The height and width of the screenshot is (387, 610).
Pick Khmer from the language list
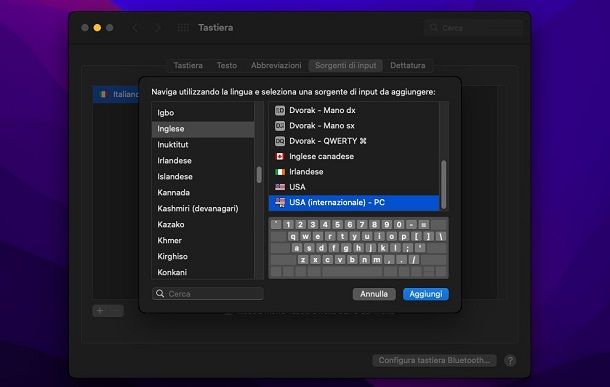coord(203,240)
